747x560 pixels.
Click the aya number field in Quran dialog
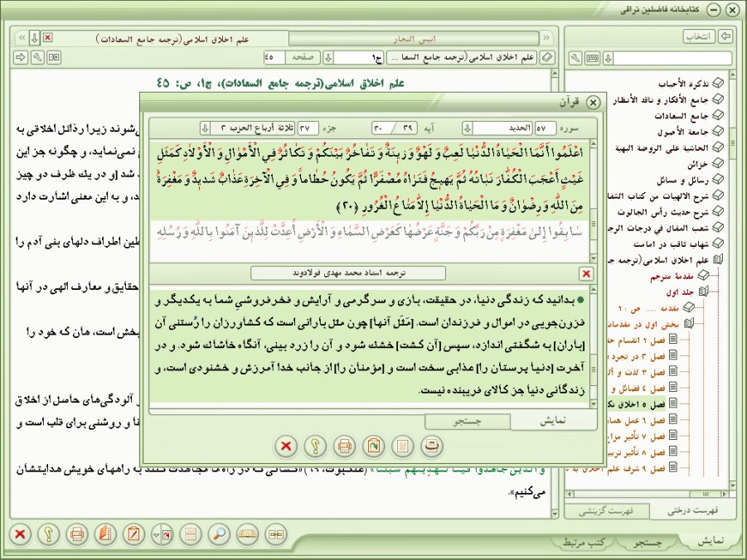[x=395, y=128]
